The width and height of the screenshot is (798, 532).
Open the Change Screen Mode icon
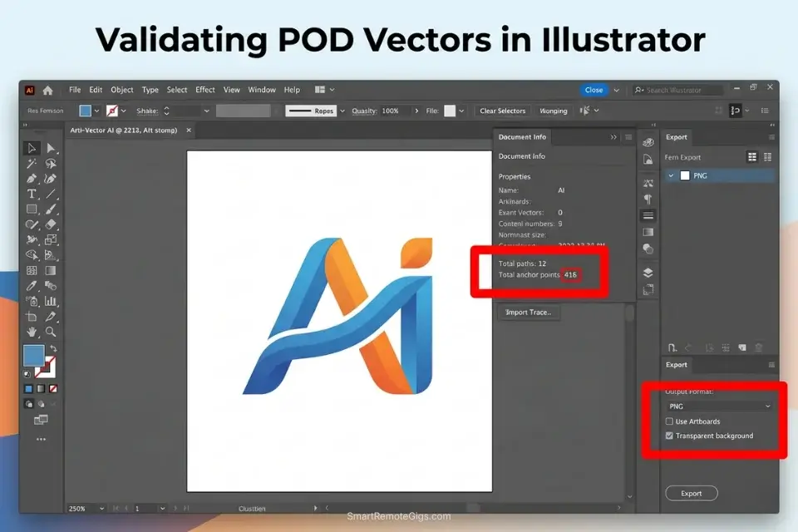[x=41, y=420]
